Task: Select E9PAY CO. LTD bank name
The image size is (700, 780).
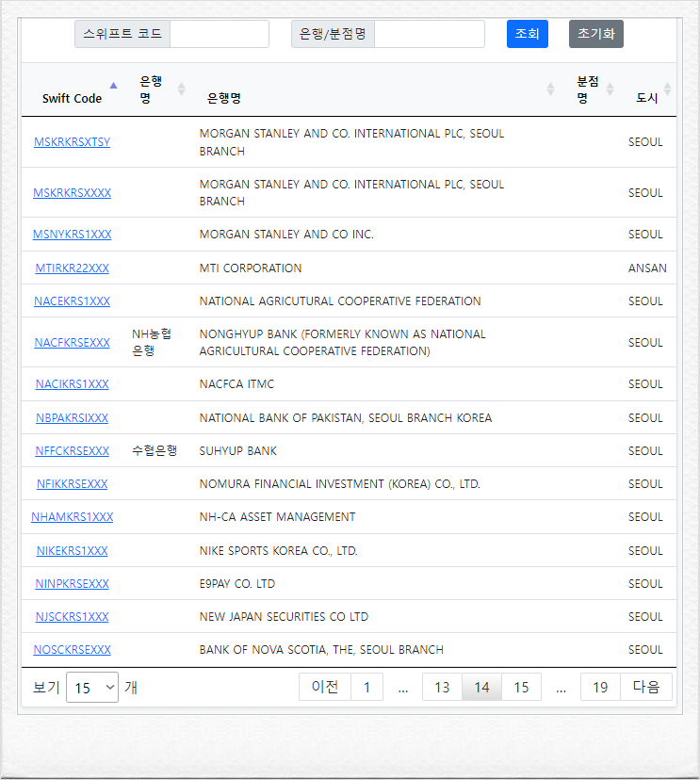Action: 237,583
